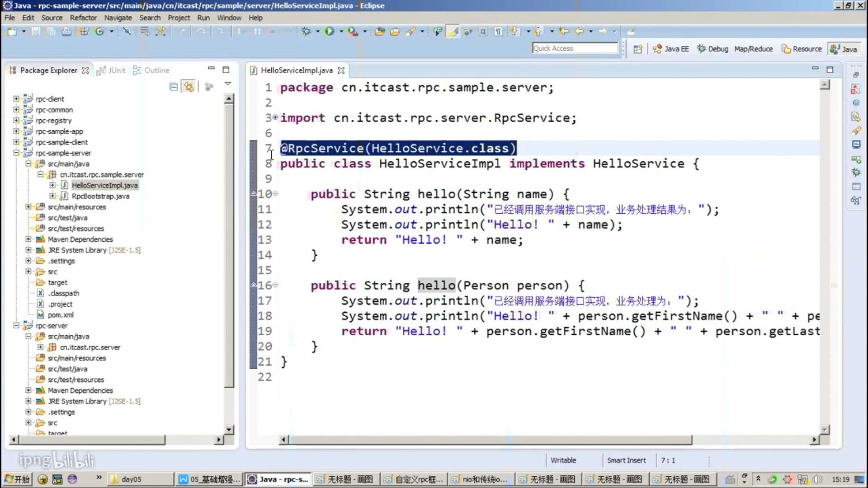Image resolution: width=868 pixels, height=488 pixels.
Task: Switch to Debug perspective
Action: [712, 49]
